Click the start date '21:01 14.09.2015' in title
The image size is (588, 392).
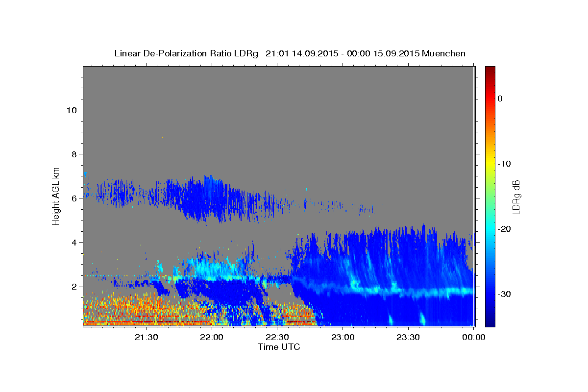[x=301, y=53]
